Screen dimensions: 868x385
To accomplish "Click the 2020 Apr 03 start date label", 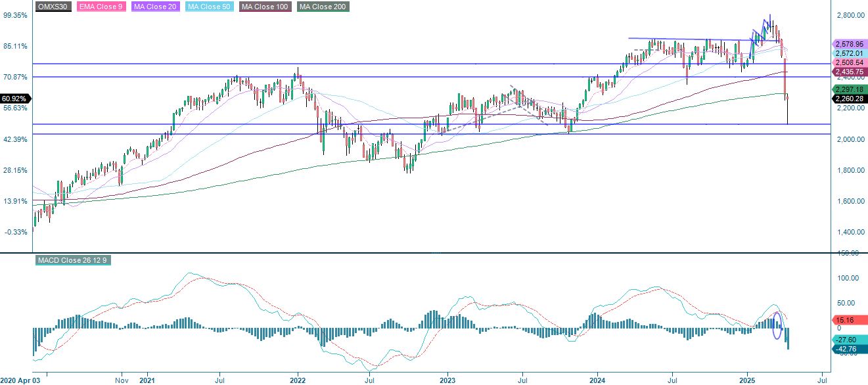I will (x=21, y=380).
